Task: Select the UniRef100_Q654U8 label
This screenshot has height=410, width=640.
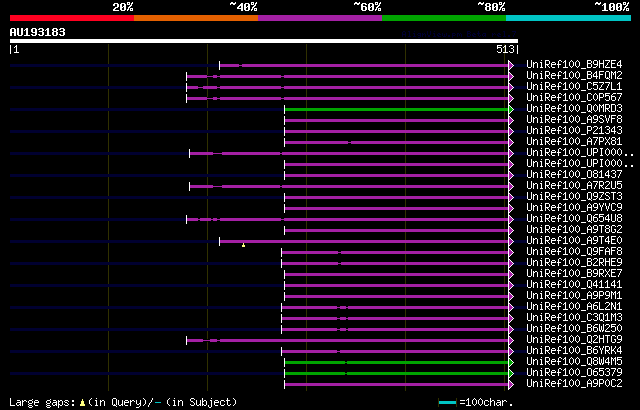Action: pos(574,219)
